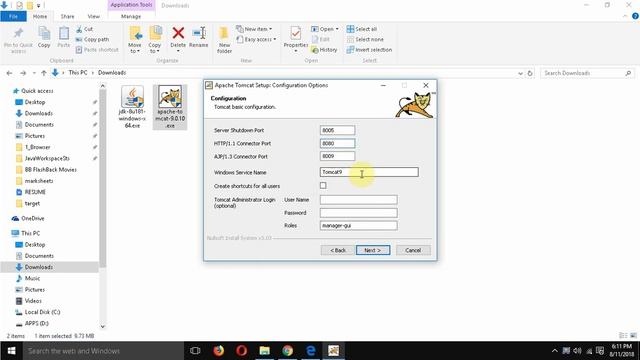Open Microsoft Edge from the taskbar
The width and height of the screenshot is (640, 360).
(x=311, y=351)
